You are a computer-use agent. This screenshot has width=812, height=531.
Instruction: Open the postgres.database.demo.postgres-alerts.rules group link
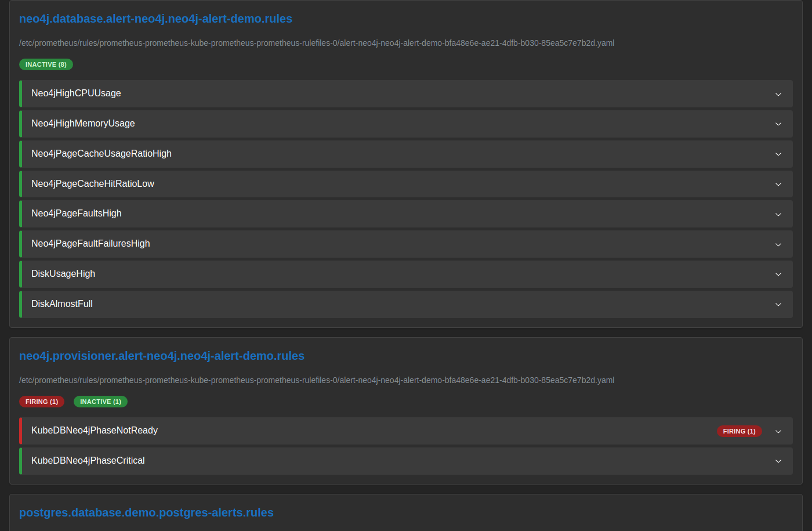[x=146, y=512]
